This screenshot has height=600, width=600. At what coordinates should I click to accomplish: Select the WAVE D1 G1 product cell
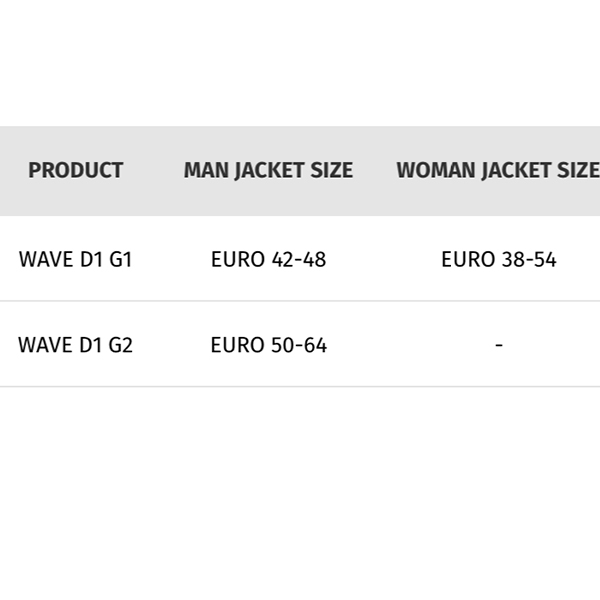point(75,260)
